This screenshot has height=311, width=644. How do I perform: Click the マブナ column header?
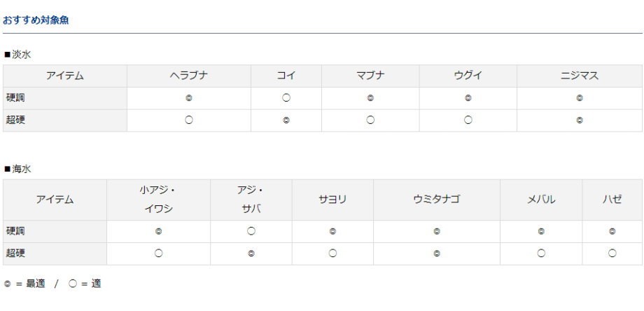point(370,76)
